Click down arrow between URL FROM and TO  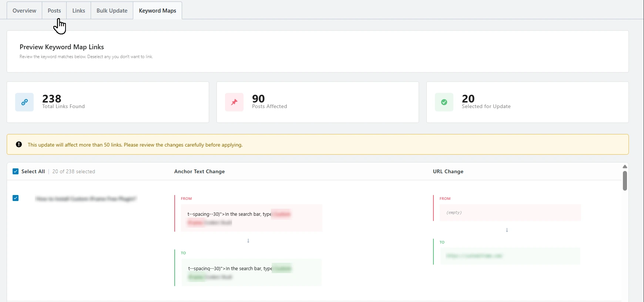[507, 230]
